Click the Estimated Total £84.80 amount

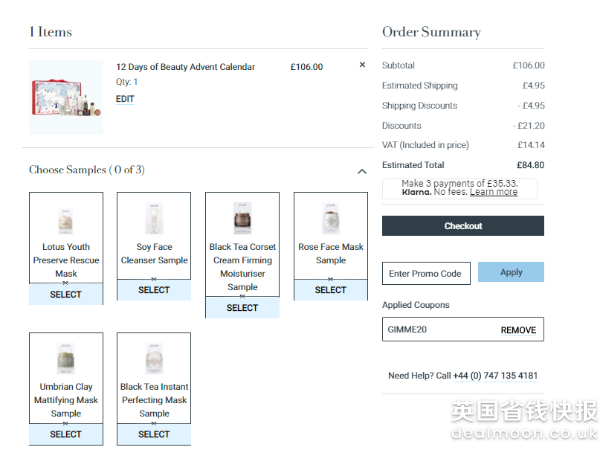pos(530,165)
